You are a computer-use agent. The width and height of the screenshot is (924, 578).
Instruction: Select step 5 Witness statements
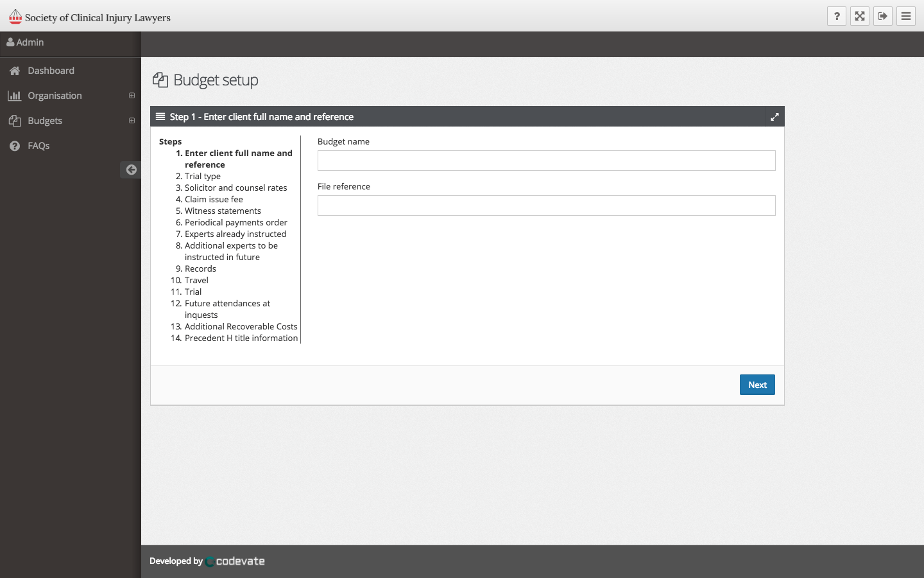223,211
